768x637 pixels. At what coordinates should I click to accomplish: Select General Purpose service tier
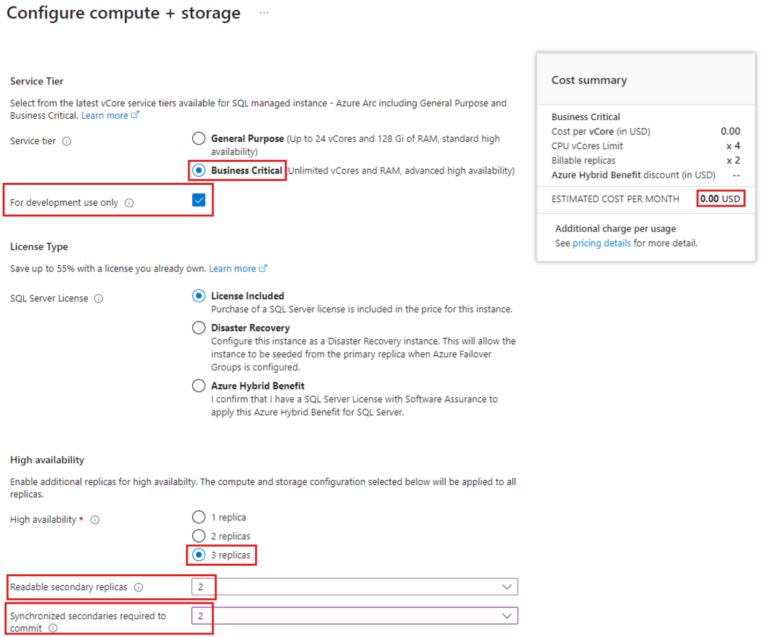click(197, 138)
